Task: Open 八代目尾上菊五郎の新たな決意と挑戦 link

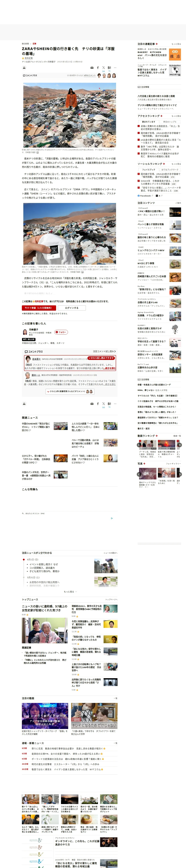Action: coord(156,96)
